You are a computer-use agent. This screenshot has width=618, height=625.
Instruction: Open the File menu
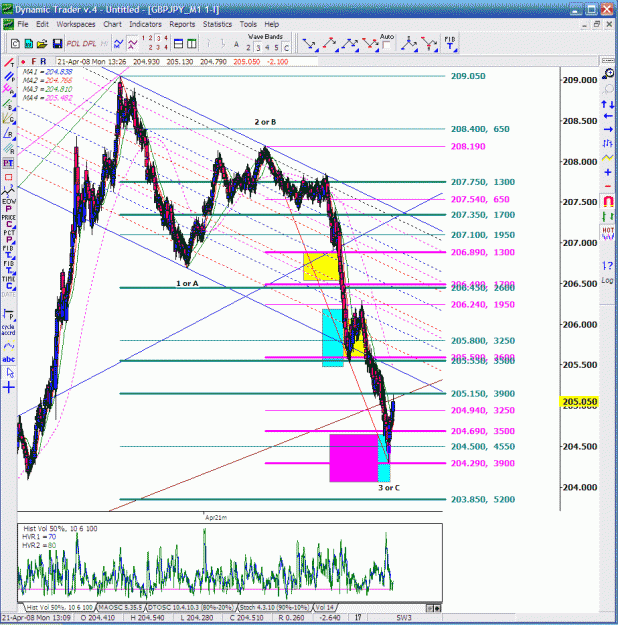click(x=23, y=24)
